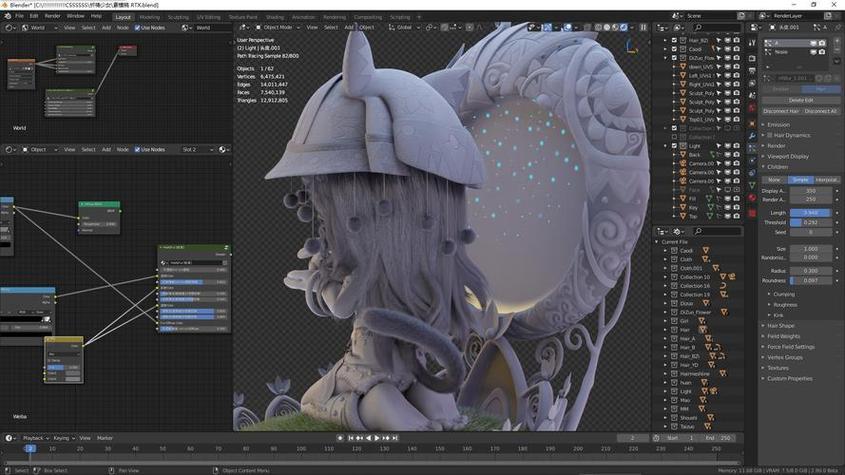This screenshot has height=475, width=845.
Task: Switch to the Sculpting workspace tab
Action: 178,17
